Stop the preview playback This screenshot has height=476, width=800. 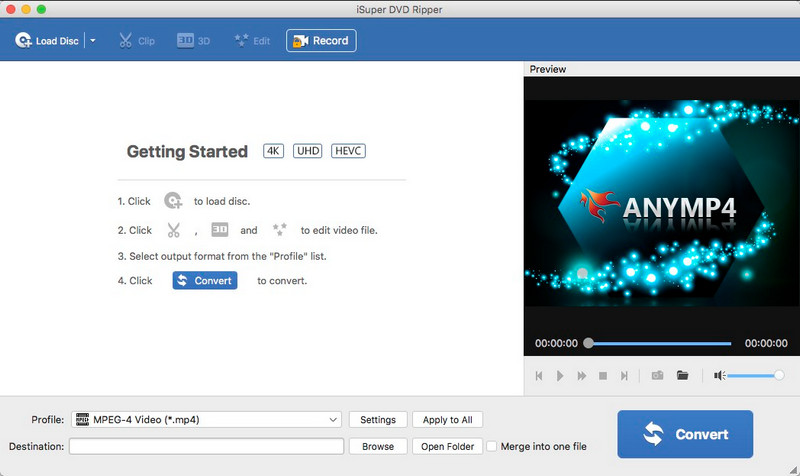(602, 376)
